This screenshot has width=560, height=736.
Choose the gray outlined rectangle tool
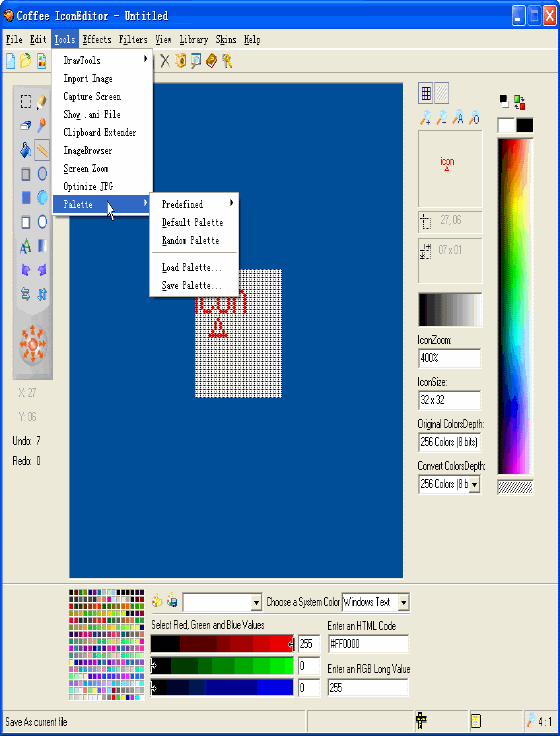click(26, 174)
